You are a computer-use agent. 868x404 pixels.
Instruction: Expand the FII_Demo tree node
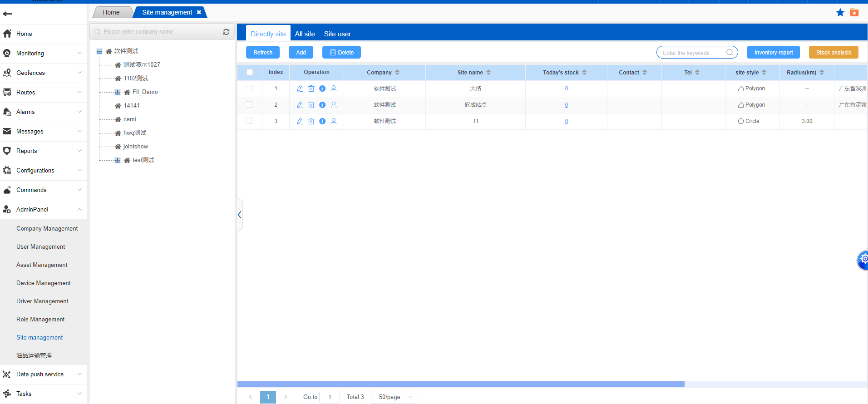pyautogui.click(x=118, y=92)
